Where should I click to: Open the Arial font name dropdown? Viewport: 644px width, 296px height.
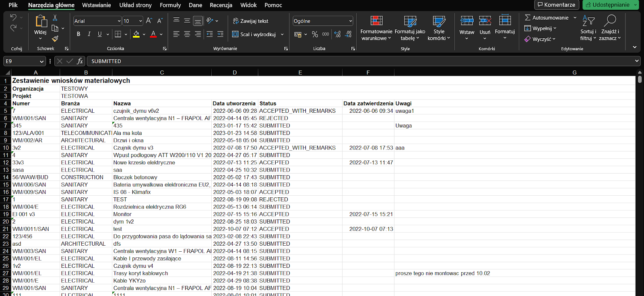click(x=119, y=21)
